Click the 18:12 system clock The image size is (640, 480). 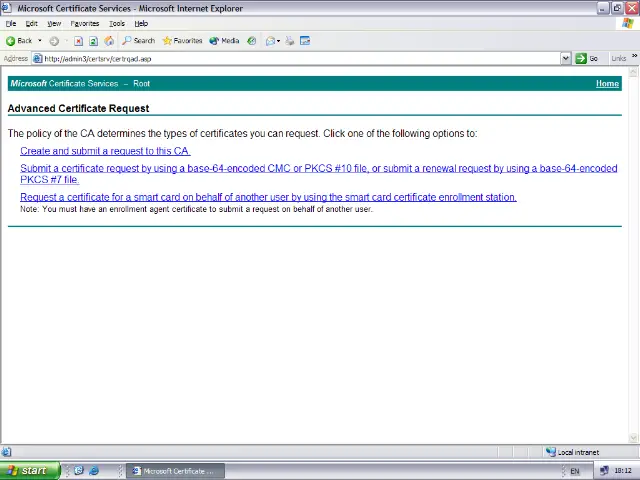(x=623, y=471)
